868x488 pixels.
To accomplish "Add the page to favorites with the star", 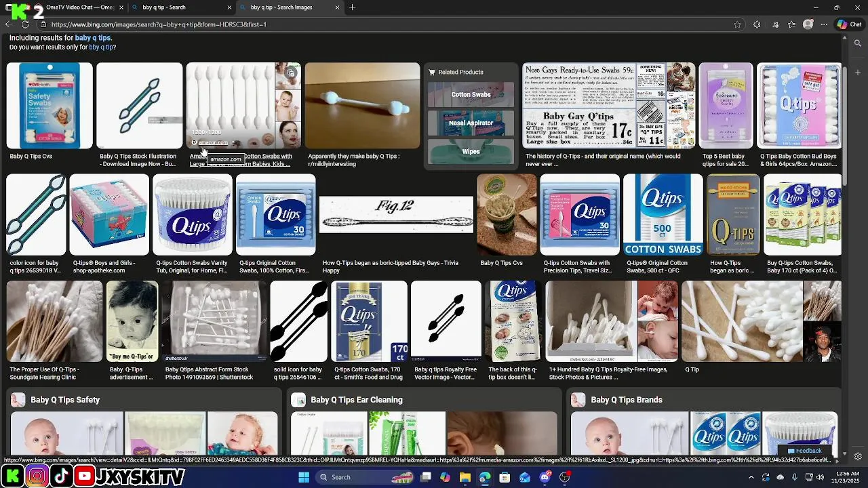I will coord(737,24).
